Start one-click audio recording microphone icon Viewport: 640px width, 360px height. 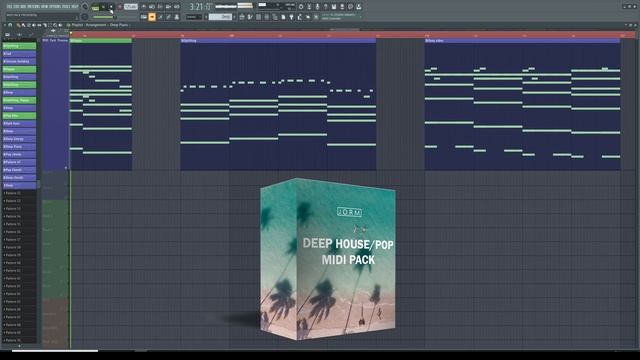click(317, 7)
